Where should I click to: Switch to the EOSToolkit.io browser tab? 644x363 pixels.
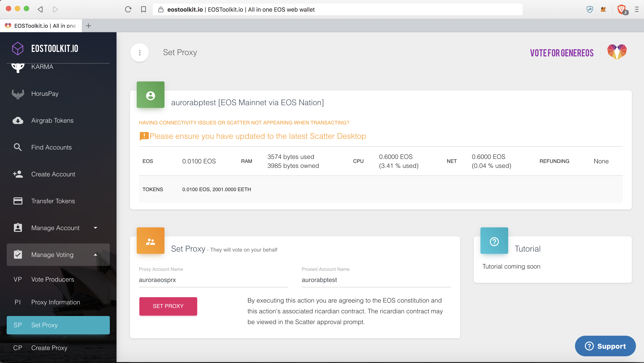pyautogui.click(x=41, y=26)
